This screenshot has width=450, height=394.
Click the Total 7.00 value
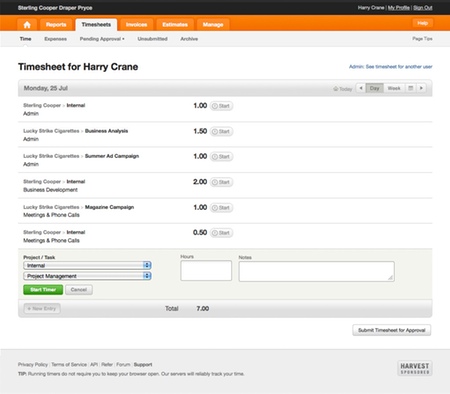[x=203, y=309]
